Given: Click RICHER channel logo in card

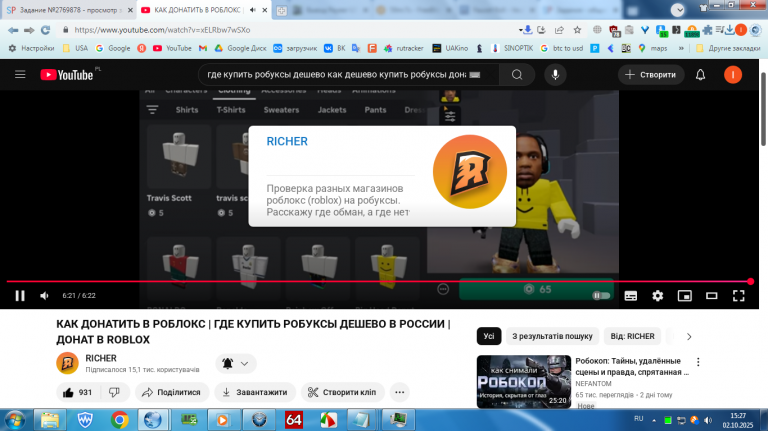Looking at the screenshot, I should [470, 171].
